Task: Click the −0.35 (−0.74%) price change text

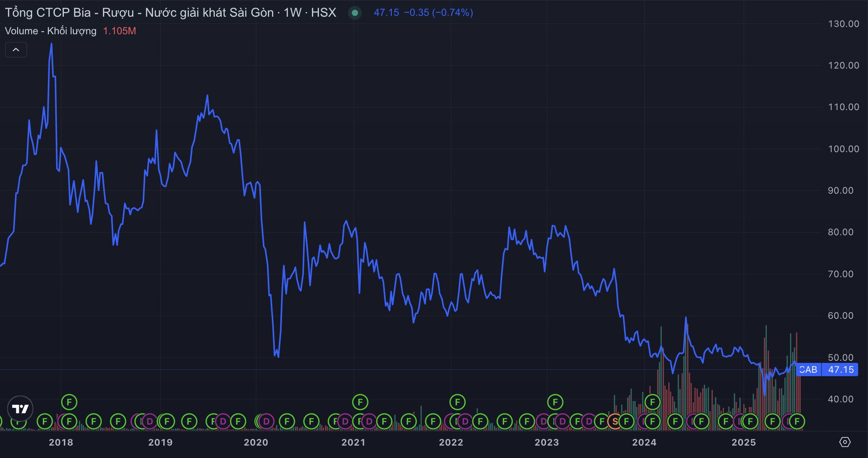Action: 439,13
